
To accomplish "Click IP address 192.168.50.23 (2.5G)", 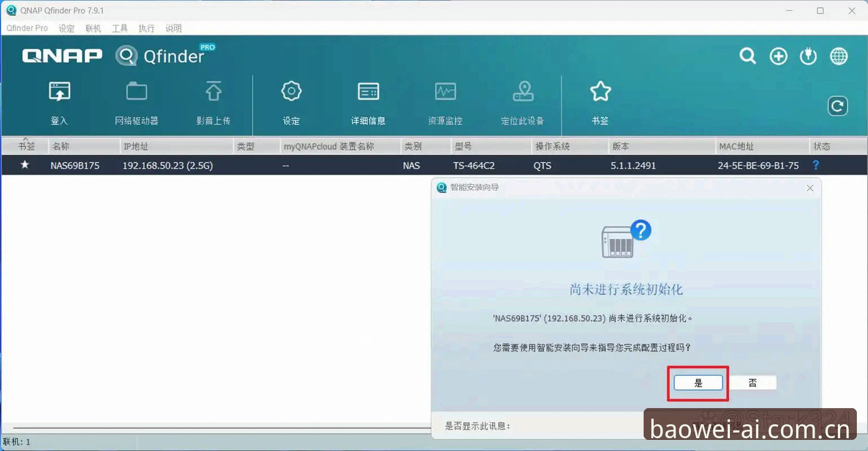I will click(x=168, y=165).
